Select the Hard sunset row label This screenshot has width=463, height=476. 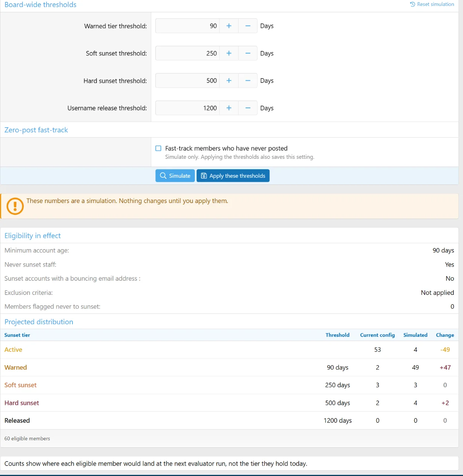pos(22,403)
